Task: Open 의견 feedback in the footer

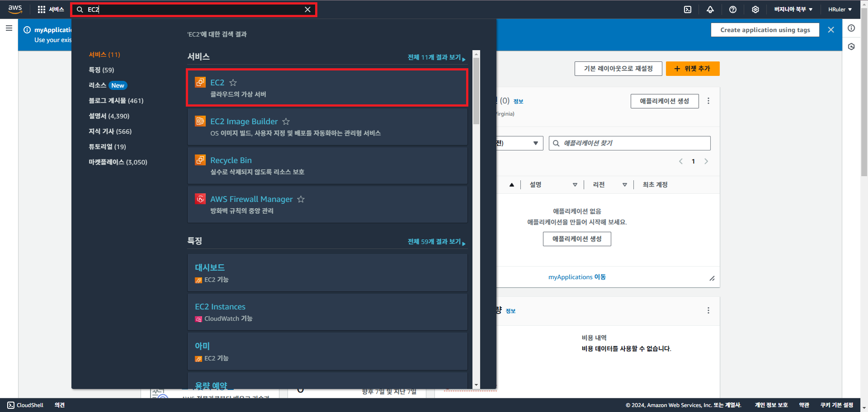Action: coord(60,405)
